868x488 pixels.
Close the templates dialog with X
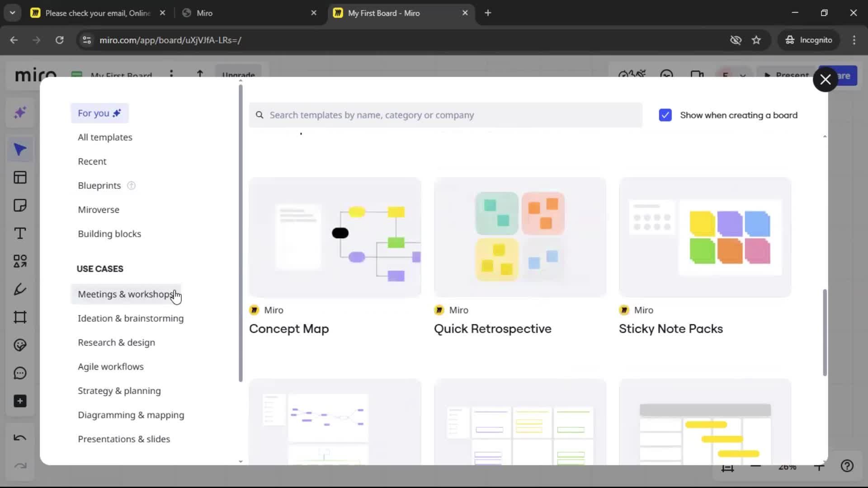pyautogui.click(x=826, y=80)
